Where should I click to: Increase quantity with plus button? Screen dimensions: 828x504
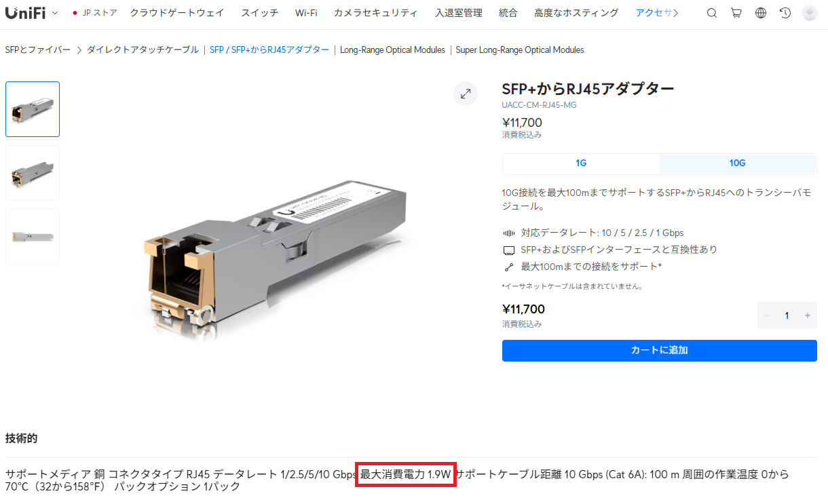tap(807, 315)
